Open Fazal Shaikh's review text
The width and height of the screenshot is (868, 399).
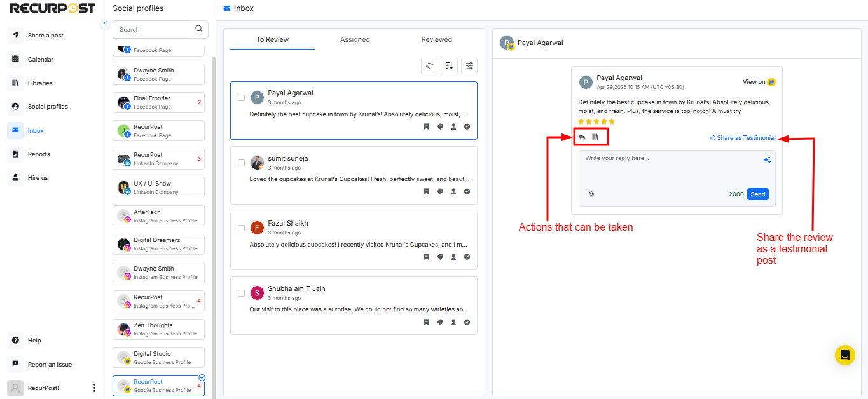click(x=359, y=245)
